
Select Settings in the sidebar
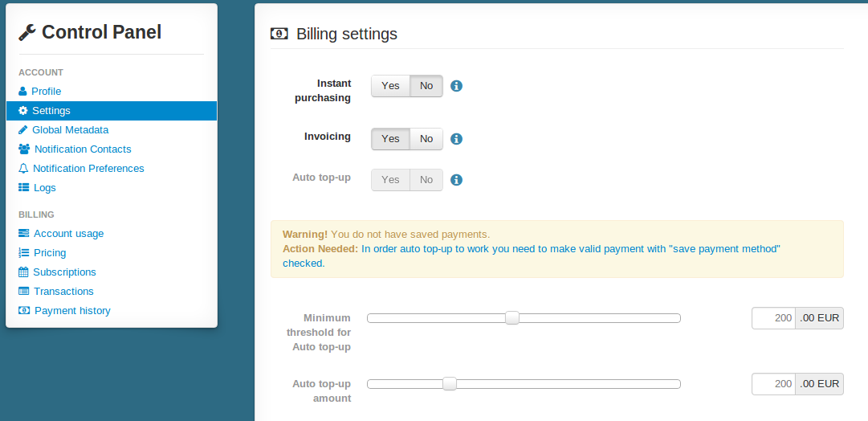[112, 111]
